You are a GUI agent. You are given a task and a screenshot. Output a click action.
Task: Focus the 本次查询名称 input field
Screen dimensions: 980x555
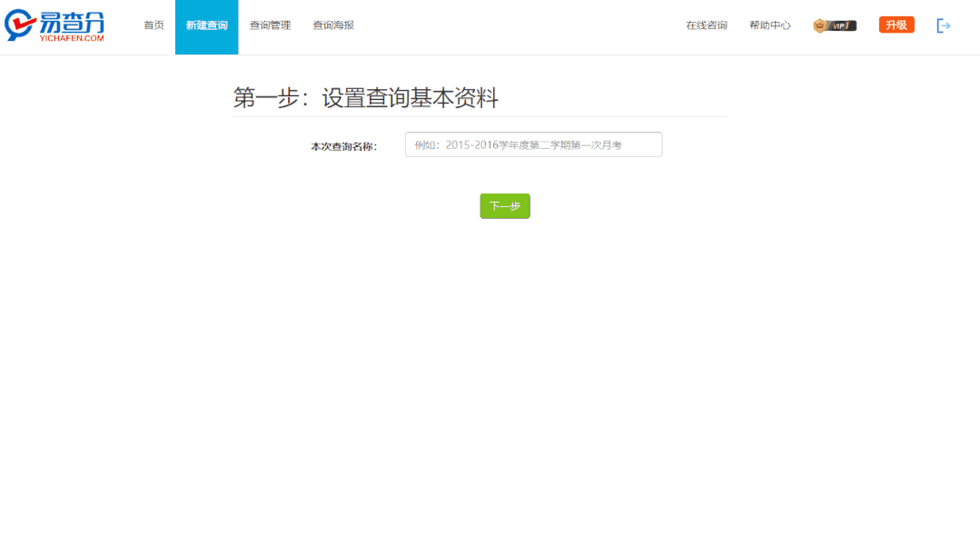(x=534, y=144)
